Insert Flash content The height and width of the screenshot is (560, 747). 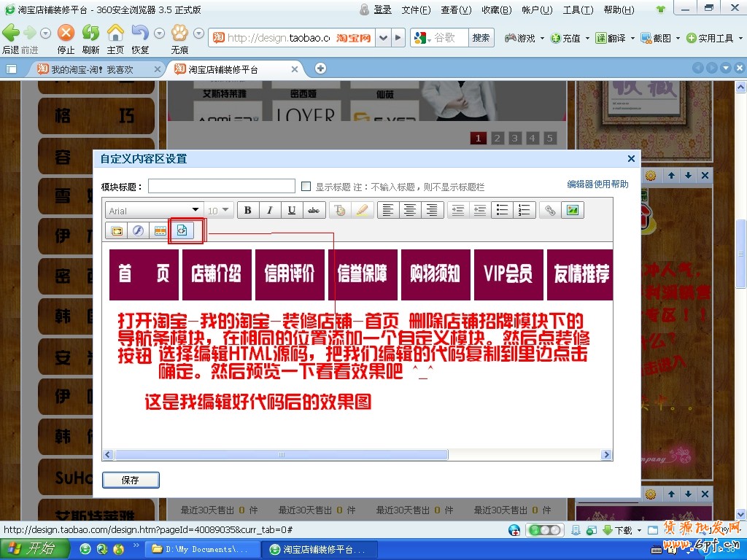(x=138, y=231)
